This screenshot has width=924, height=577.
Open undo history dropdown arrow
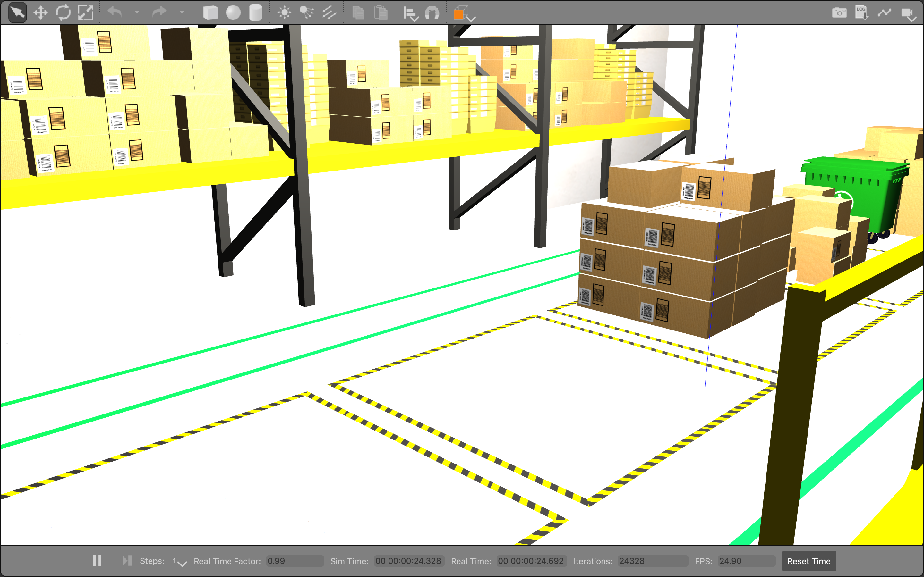tap(137, 13)
